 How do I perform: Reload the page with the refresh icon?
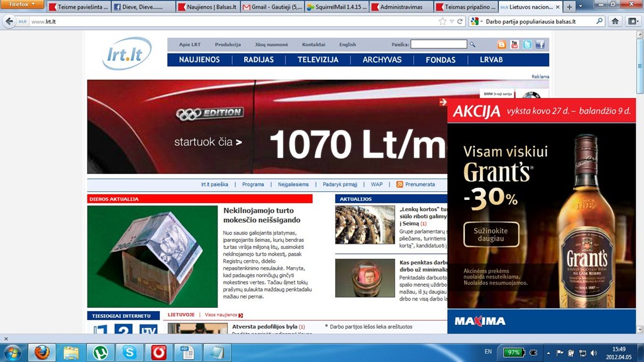460,21
